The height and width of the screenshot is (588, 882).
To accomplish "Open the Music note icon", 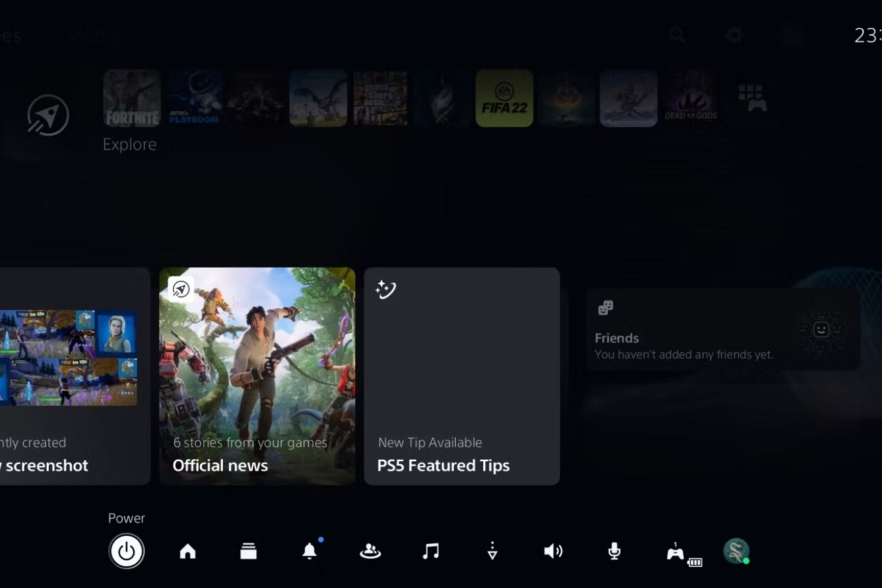I will (431, 550).
